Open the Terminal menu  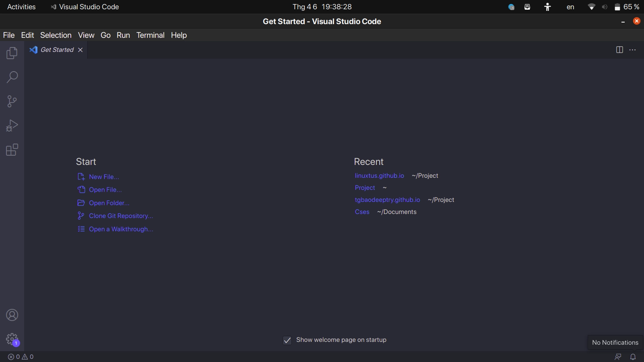[150, 35]
